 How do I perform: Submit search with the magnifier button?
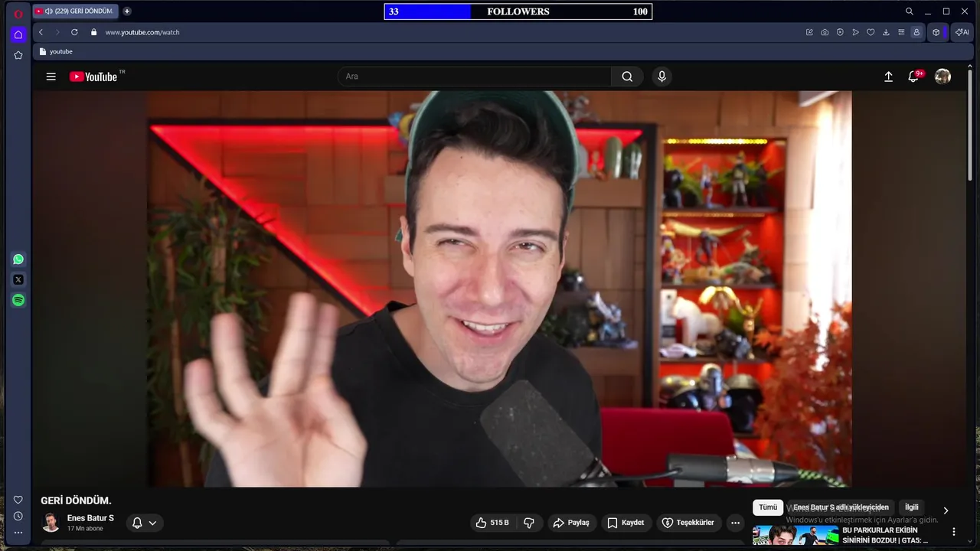(x=627, y=77)
